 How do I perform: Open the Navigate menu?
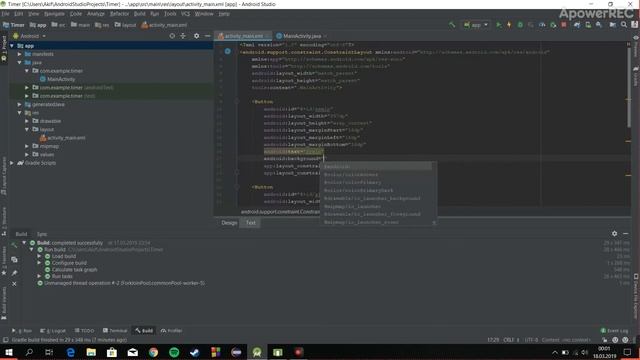pyautogui.click(x=54, y=13)
